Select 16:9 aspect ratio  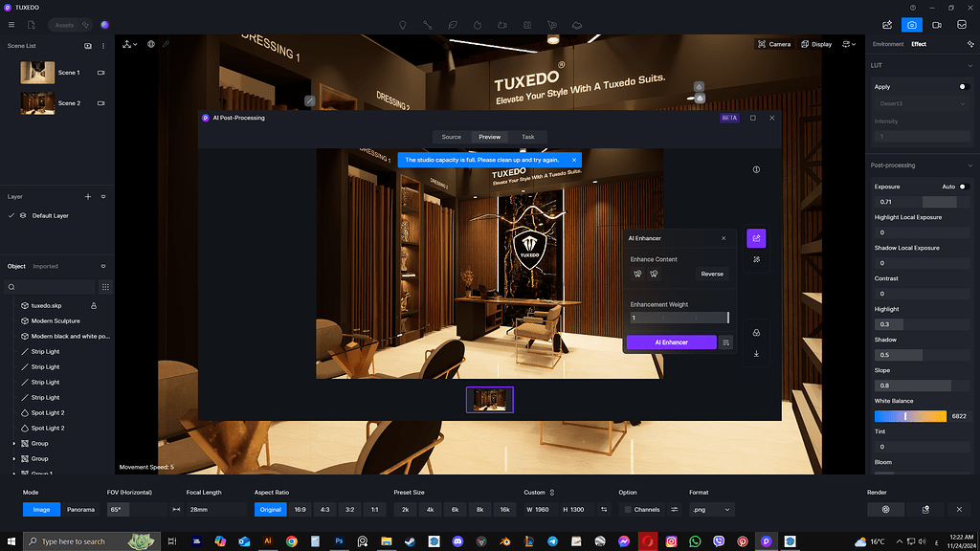[x=300, y=510]
